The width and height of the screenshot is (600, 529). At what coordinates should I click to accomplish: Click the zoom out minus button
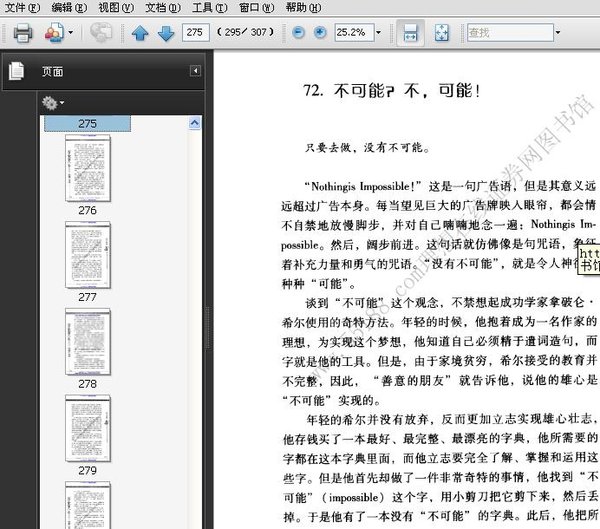(299, 33)
